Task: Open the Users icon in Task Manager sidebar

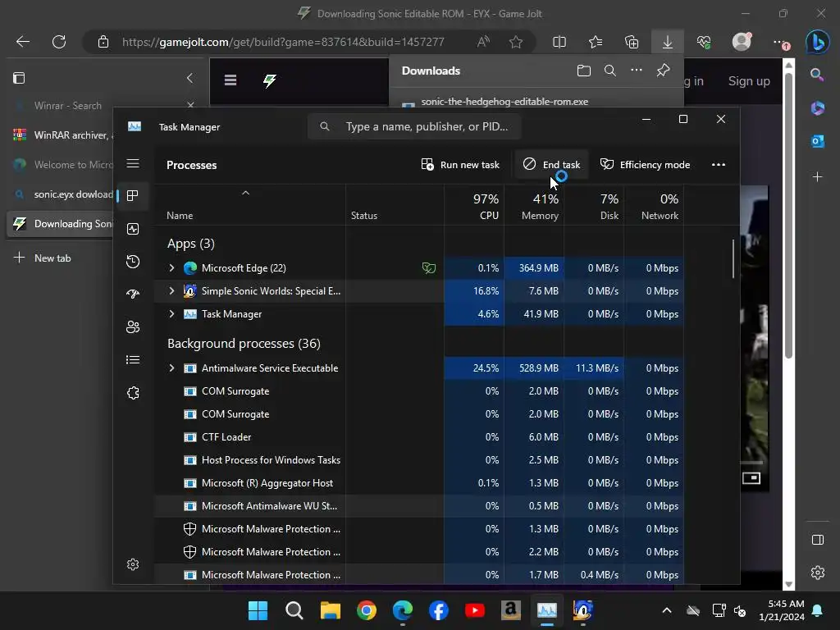Action: [133, 326]
